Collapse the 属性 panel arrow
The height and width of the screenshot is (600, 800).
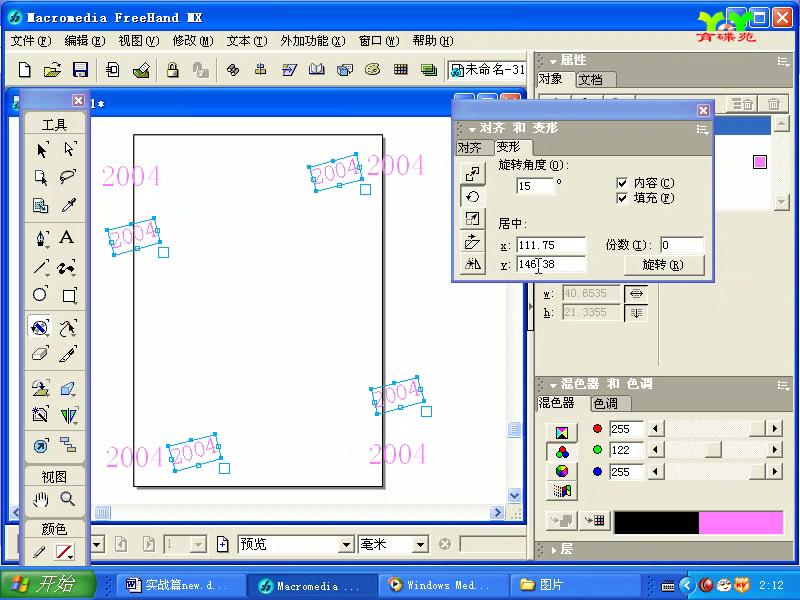pyautogui.click(x=554, y=61)
